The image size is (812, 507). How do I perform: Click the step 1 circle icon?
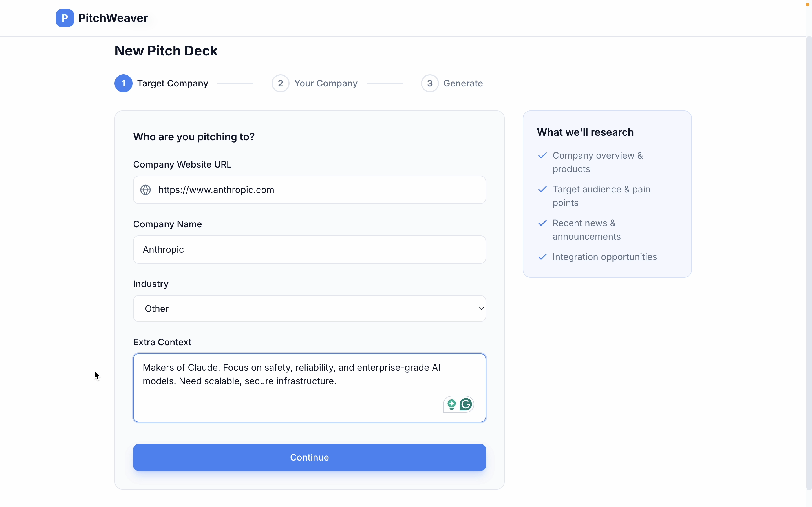point(123,83)
